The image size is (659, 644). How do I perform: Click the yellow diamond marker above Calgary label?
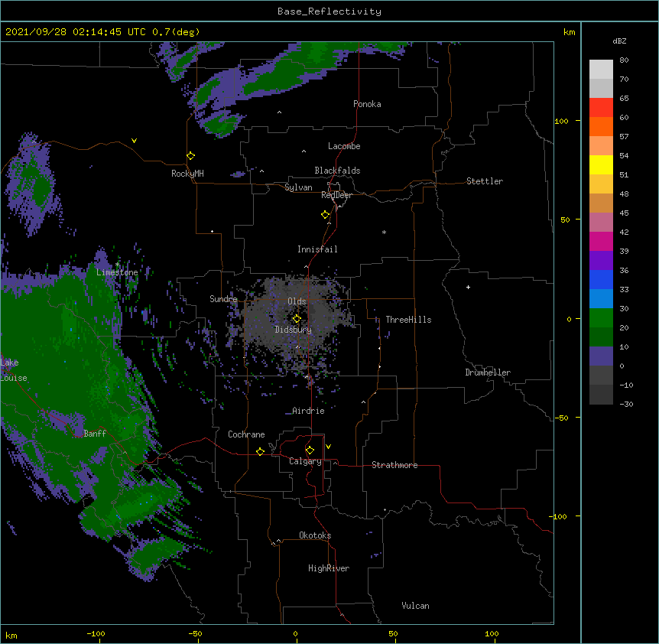pyautogui.click(x=310, y=450)
